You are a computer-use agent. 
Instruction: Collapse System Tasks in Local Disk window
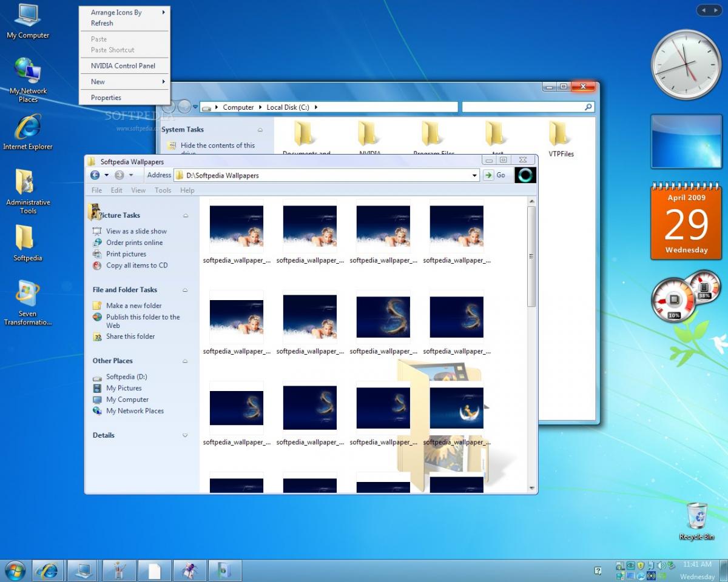tap(260, 130)
